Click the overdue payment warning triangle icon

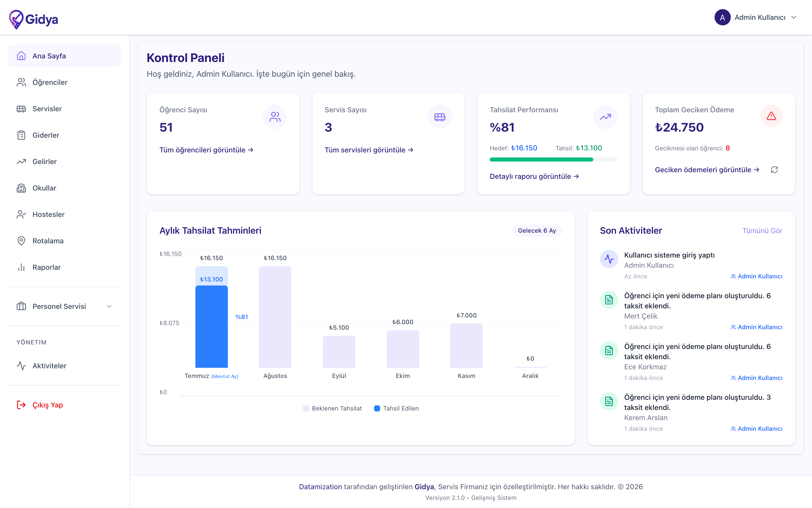coord(771,116)
